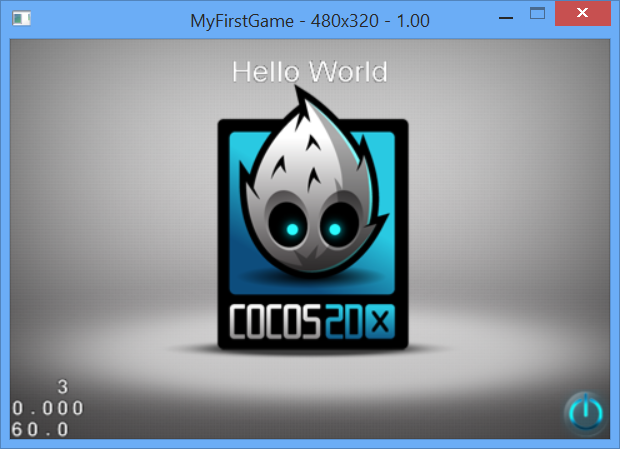The height and width of the screenshot is (449, 620).
Task: Minimize the MyFirstGame window
Action: pos(501,17)
